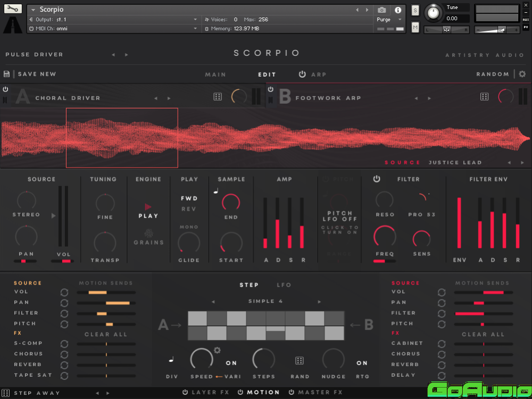Toggle the FILTER power button
This screenshot has width=532, height=399.
[377, 179]
